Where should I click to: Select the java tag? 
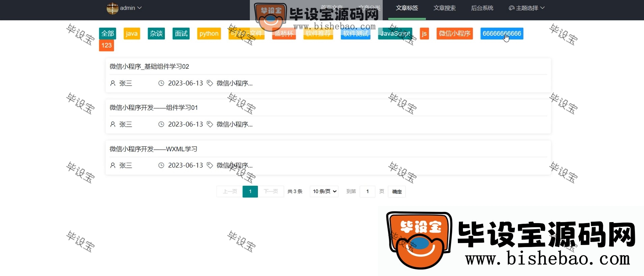(132, 33)
